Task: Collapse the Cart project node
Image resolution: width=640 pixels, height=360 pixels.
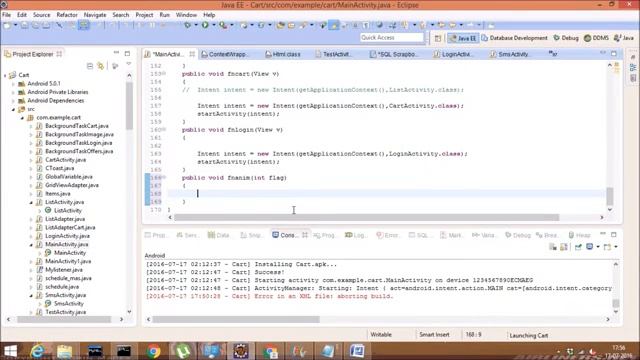Action: pyautogui.click(x=5, y=75)
